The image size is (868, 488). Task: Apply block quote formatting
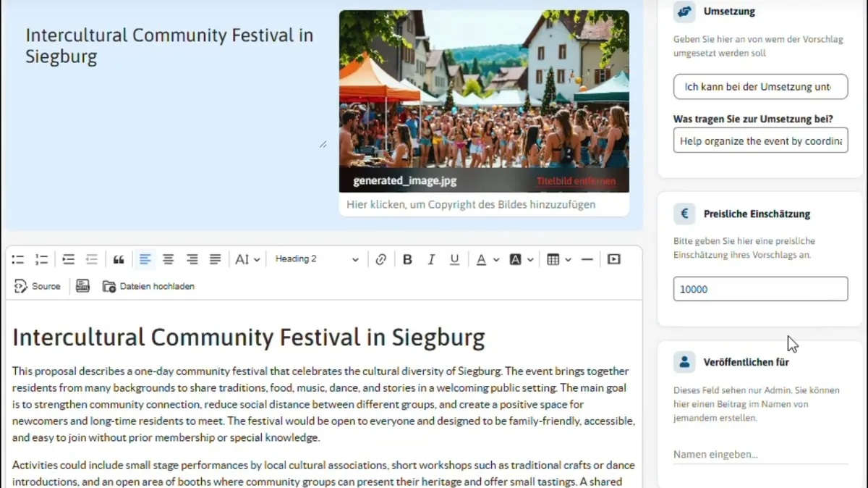coord(119,259)
